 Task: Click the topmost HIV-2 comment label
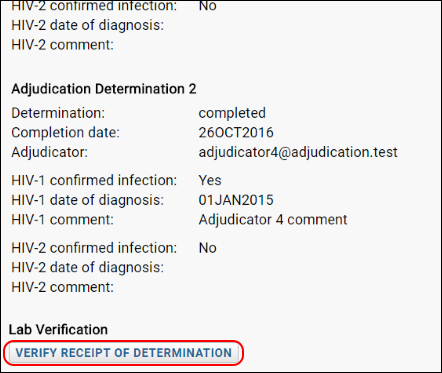[x=62, y=45]
